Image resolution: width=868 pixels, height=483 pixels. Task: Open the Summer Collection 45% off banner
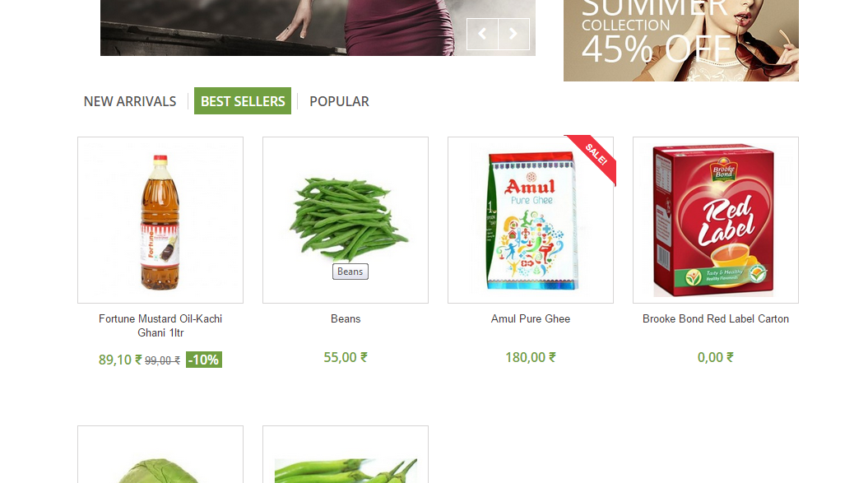click(681, 40)
